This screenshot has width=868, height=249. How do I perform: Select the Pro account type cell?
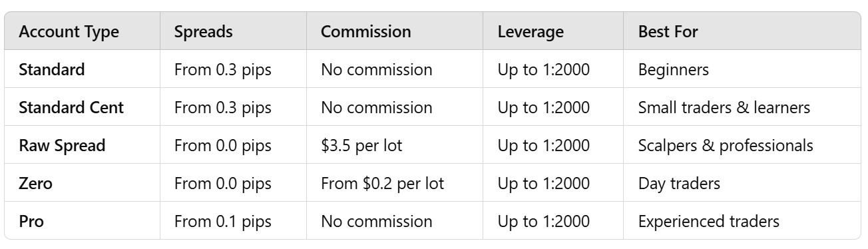[x=31, y=221]
